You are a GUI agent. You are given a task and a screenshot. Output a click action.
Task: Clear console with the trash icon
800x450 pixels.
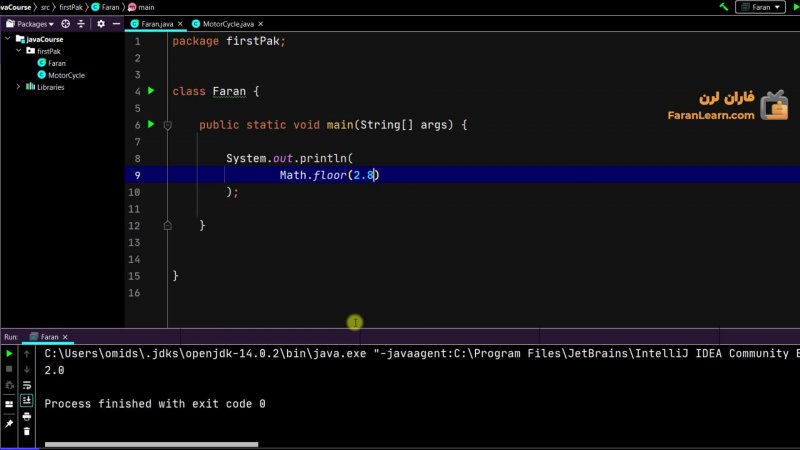27,432
